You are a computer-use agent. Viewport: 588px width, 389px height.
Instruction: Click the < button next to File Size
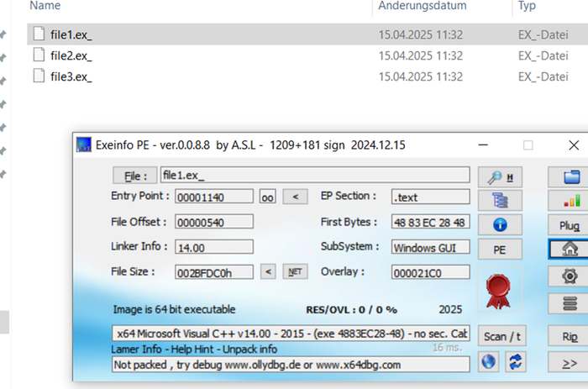click(268, 271)
